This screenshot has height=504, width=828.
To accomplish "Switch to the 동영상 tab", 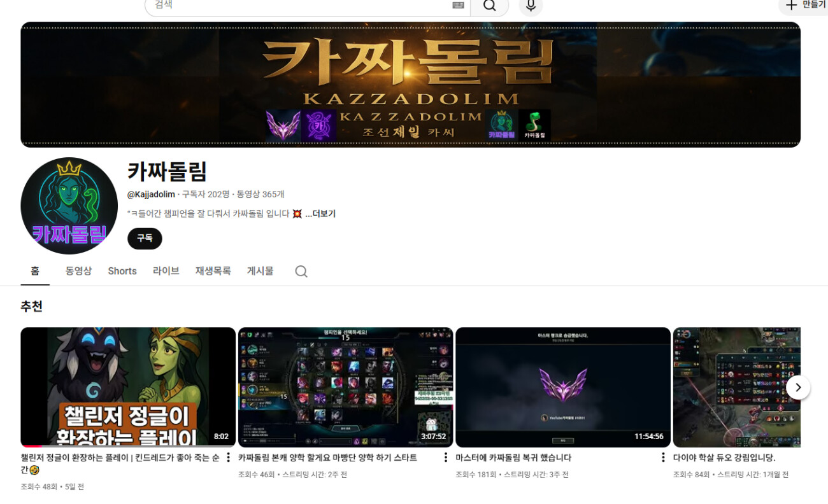I will [78, 271].
